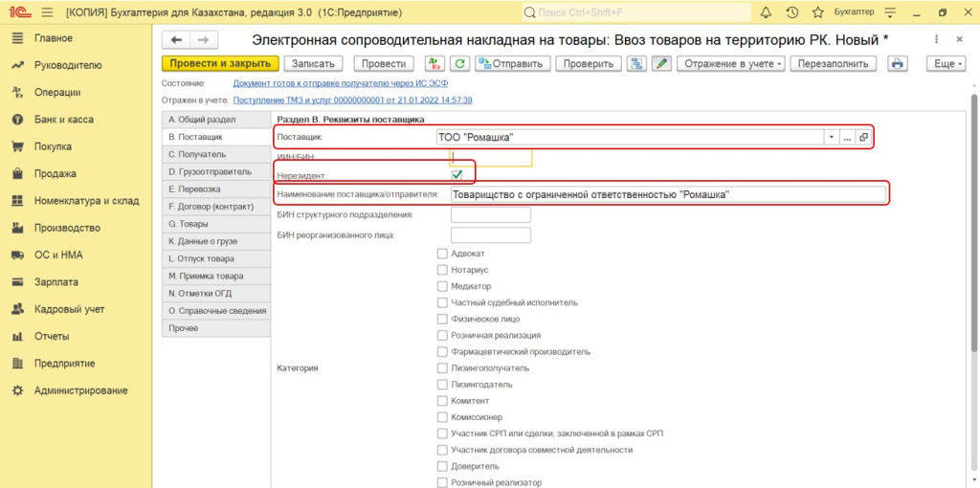
Task: Open Администрирование section
Action: 80,390
